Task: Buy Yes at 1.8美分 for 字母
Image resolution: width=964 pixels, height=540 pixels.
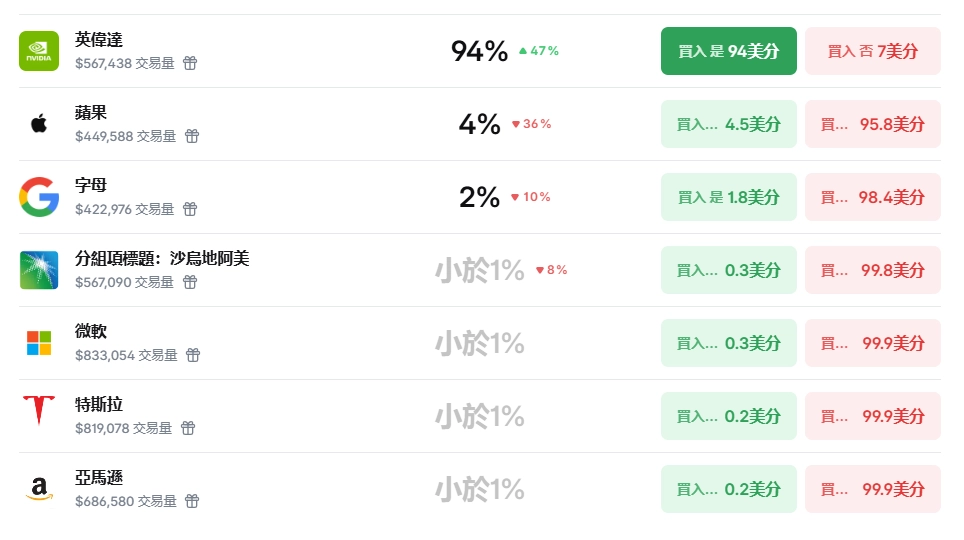Action: [x=728, y=197]
